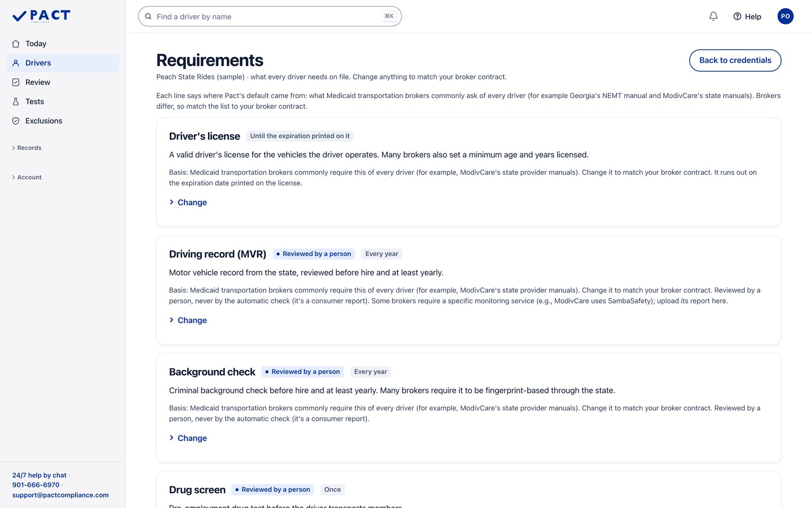Click the Once tag on Drug screen

pos(332,490)
